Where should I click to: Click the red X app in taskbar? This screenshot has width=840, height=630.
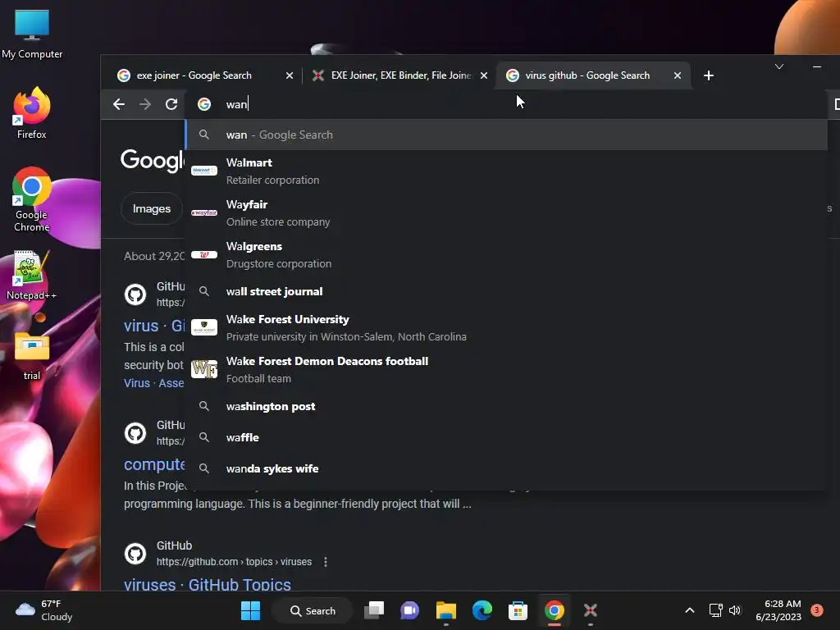pyautogui.click(x=591, y=610)
